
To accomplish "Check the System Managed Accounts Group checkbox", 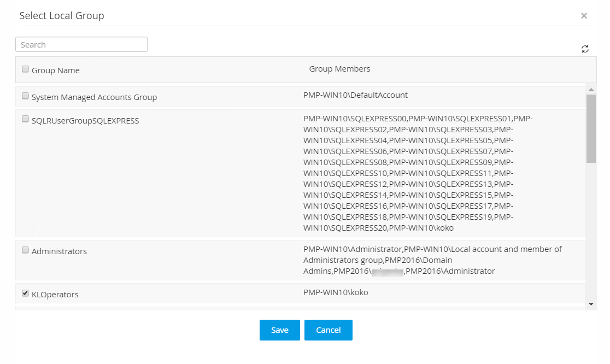I will 25,96.
